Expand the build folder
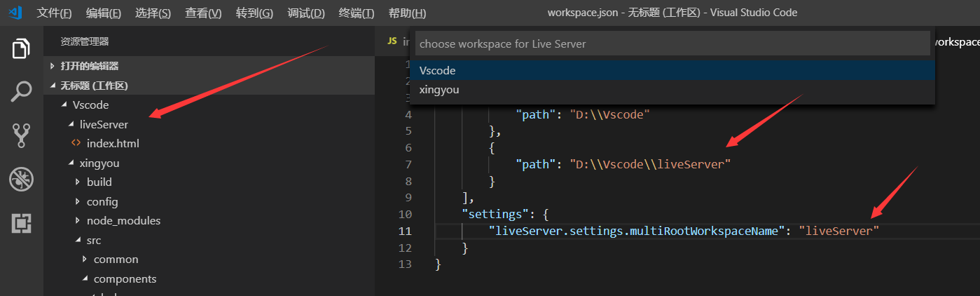This screenshot has height=296, width=980. click(209, 182)
